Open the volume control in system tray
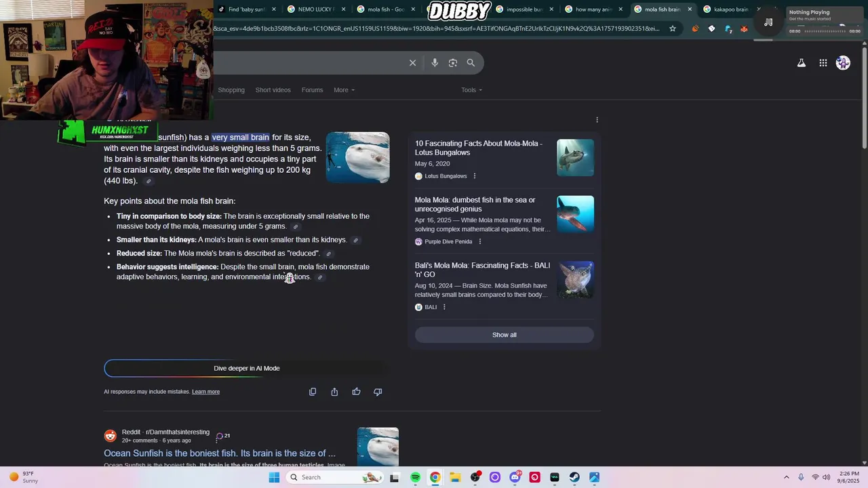The image size is (868, 488). tap(827, 477)
